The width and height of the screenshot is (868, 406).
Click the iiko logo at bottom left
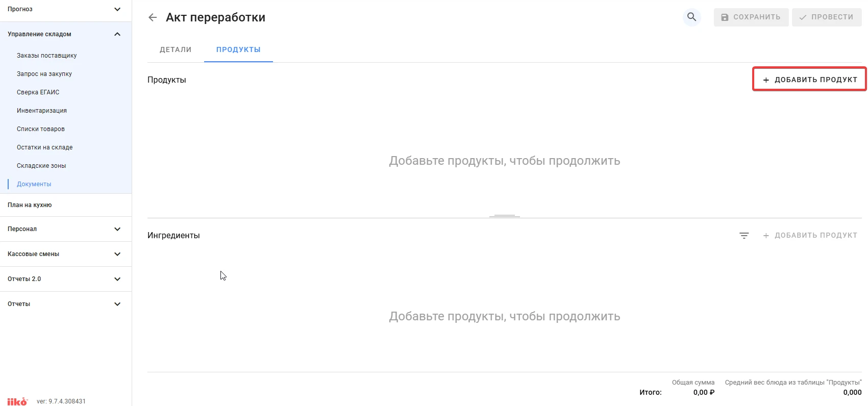pos(17,401)
